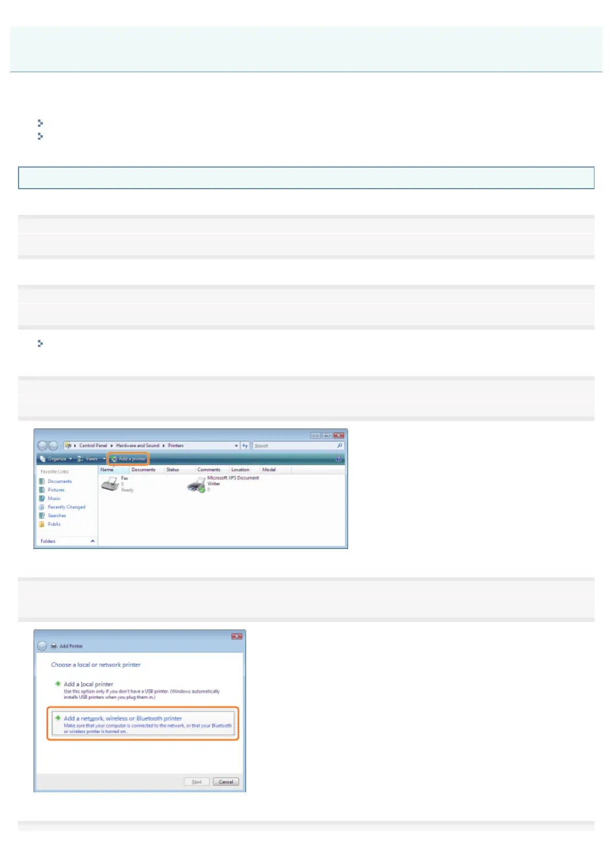613x868 pixels.
Task: Click the Add a printer toolbar button
Action: (128, 459)
